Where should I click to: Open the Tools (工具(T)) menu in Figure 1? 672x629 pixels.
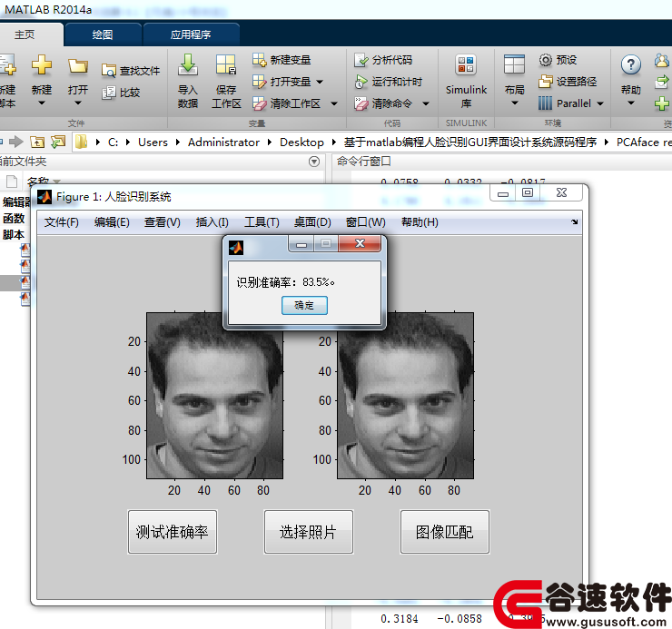tap(262, 222)
